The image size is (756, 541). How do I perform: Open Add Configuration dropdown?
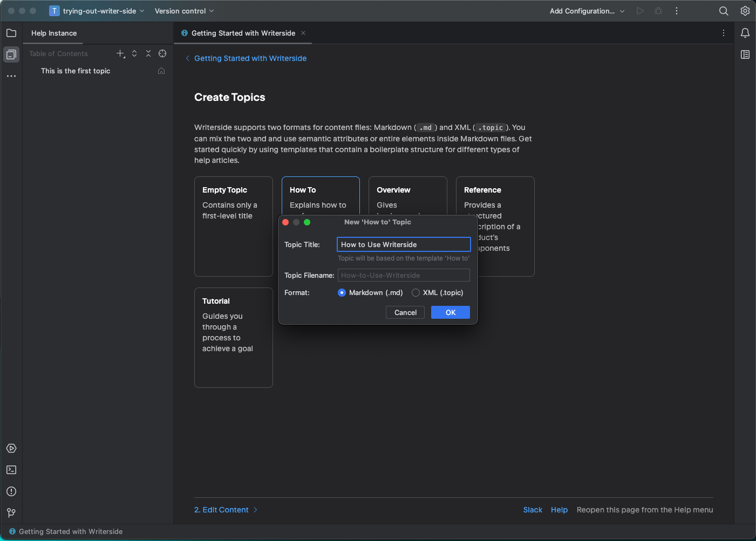pyautogui.click(x=587, y=11)
